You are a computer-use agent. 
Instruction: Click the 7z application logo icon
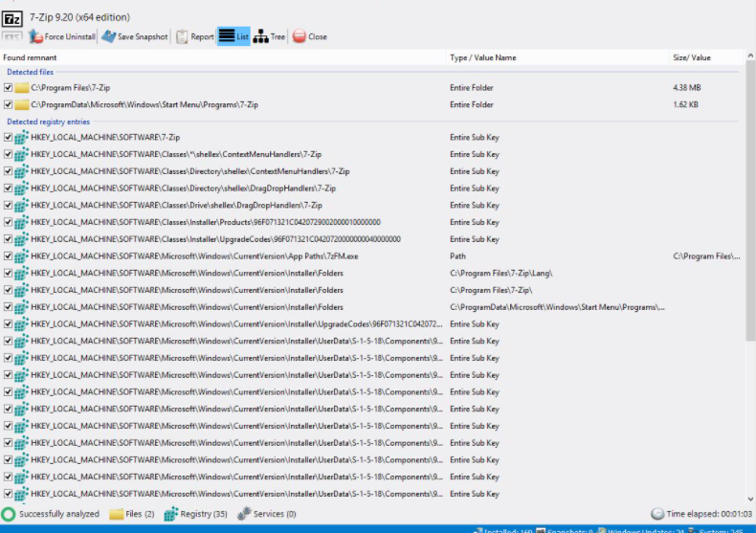point(12,19)
